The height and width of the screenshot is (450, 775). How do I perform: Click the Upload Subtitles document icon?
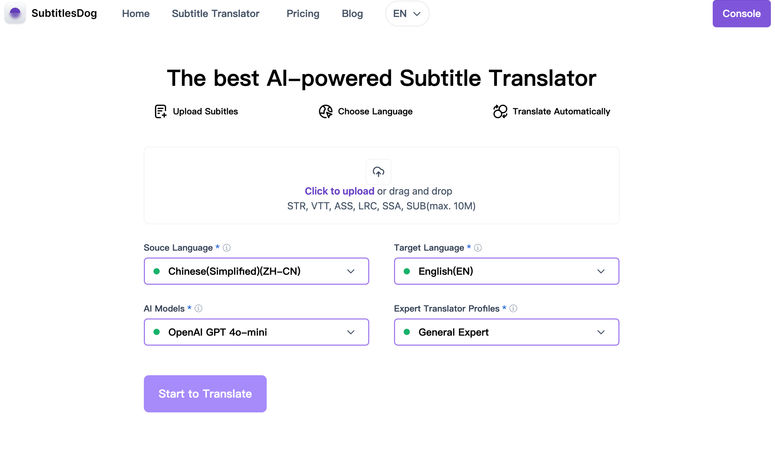160,112
